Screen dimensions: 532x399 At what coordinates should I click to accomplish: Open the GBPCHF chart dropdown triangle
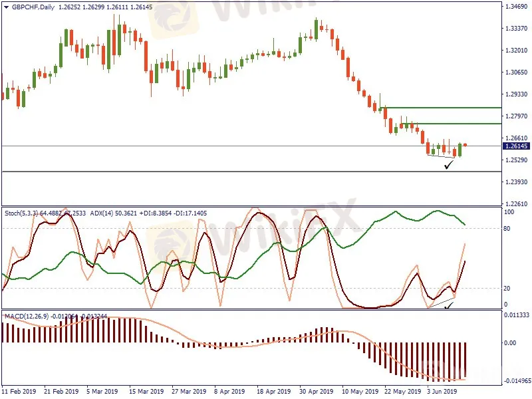pyautogui.click(x=7, y=7)
